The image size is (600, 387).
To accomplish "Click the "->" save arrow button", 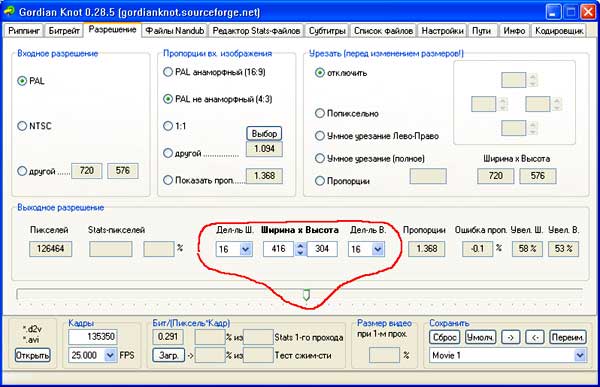I will pyautogui.click(x=510, y=337).
